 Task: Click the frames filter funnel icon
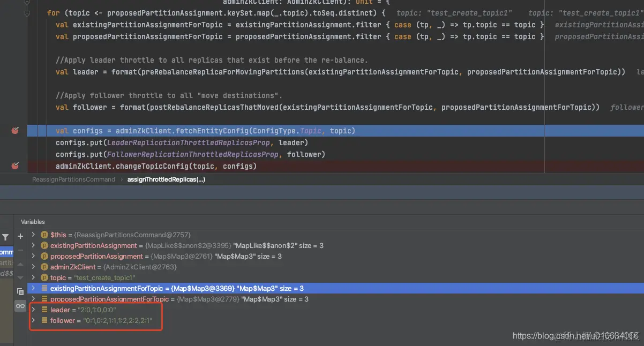tap(5, 236)
